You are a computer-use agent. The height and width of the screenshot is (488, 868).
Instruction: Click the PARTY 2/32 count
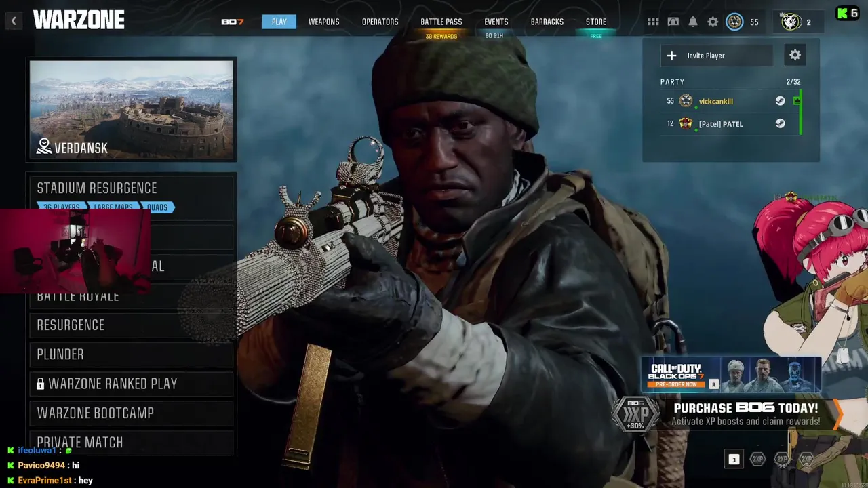tap(793, 82)
